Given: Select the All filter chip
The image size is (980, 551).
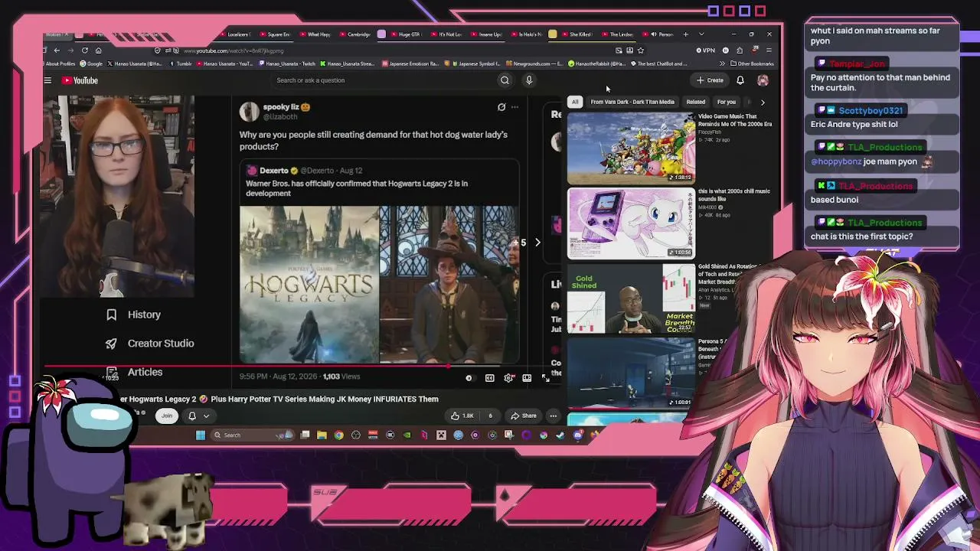Looking at the screenshot, I should (x=575, y=102).
